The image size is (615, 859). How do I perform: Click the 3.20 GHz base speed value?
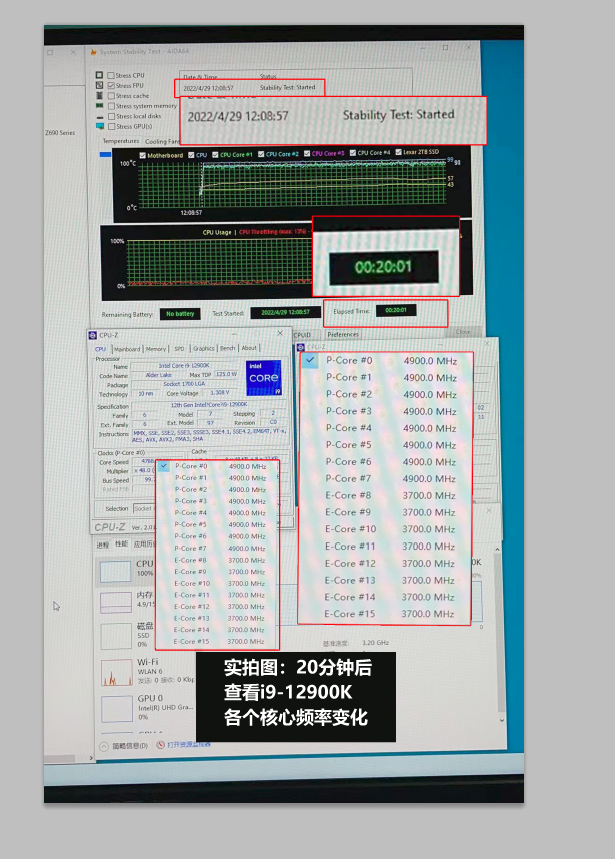[375, 643]
